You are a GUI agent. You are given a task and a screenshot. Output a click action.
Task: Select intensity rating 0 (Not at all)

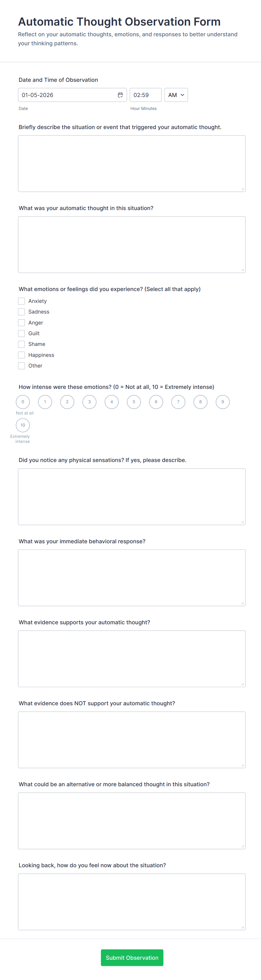pyautogui.click(x=23, y=402)
